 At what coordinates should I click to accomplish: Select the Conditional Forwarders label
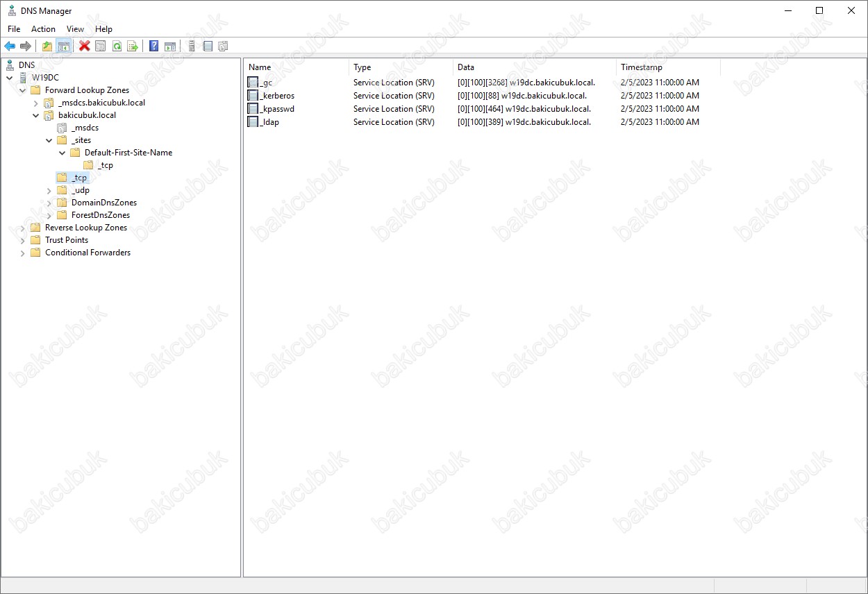tap(87, 253)
